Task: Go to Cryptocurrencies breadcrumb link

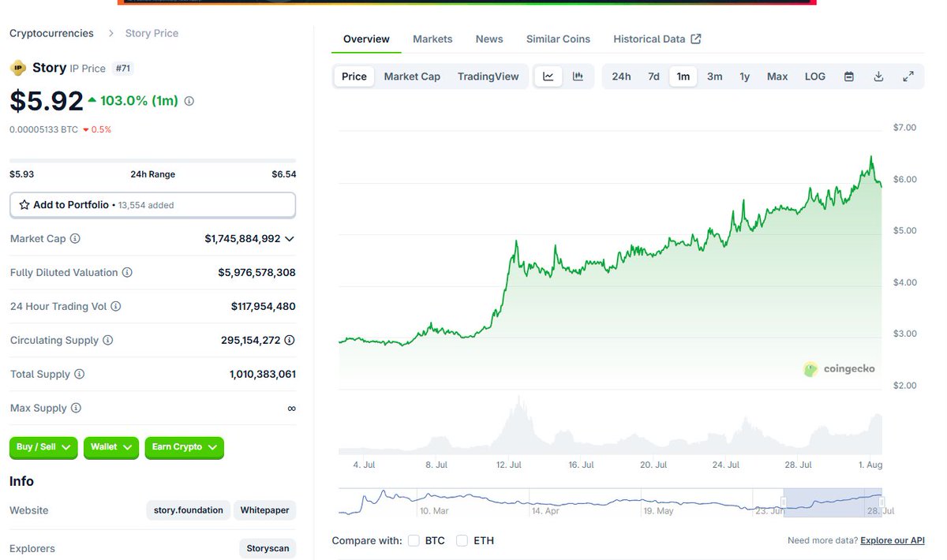Action: 51,33
